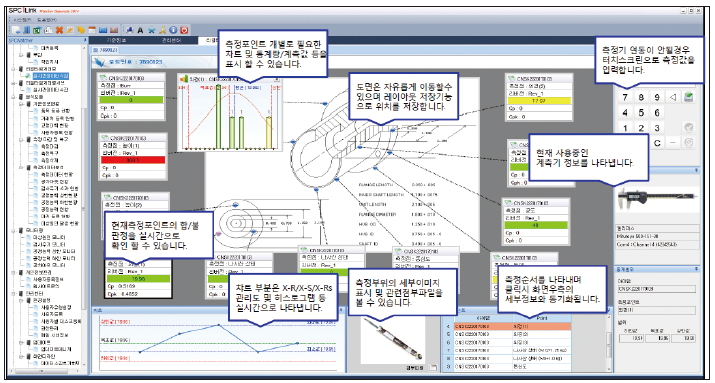Viewport: 715px width, 383px height.
Task: Click the calendar icon in toolbar
Action: coord(92,30)
